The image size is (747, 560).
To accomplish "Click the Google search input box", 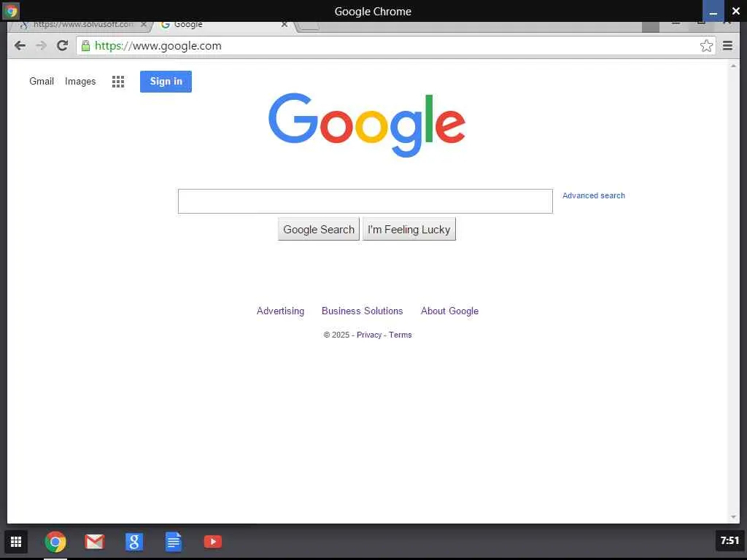I will (365, 201).
